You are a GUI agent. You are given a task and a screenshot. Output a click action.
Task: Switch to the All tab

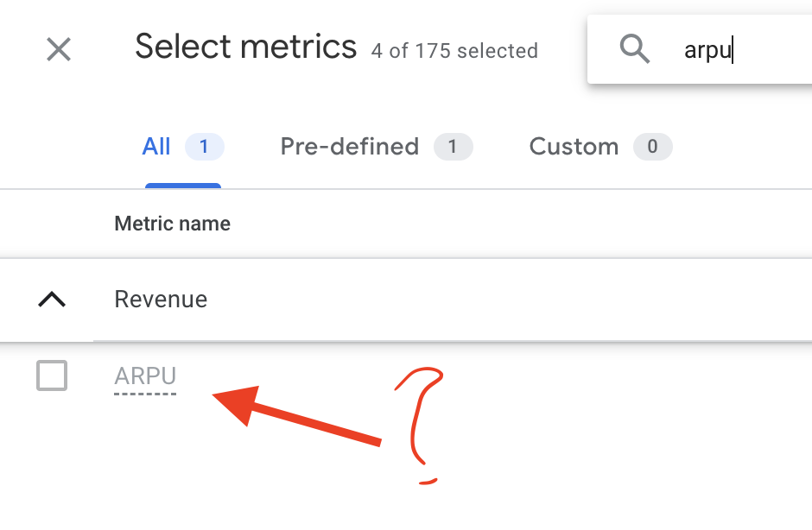tap(155, 147)
